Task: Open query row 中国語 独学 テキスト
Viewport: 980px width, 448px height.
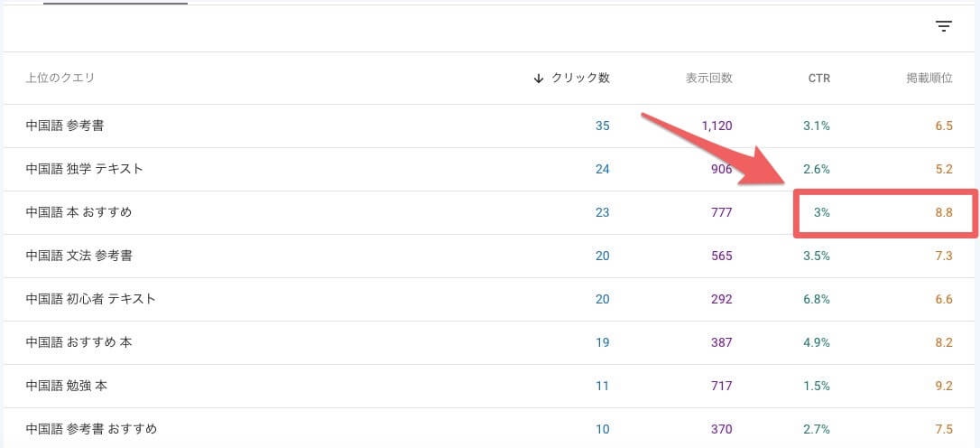Action: coord(489,169)
